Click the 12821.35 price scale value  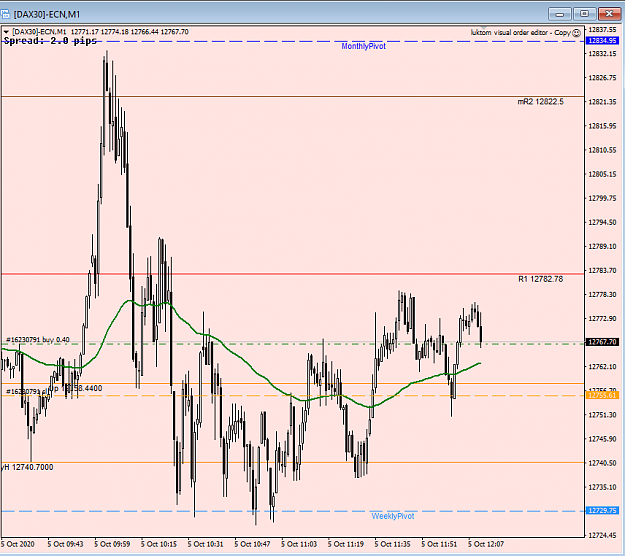(602, 102)
